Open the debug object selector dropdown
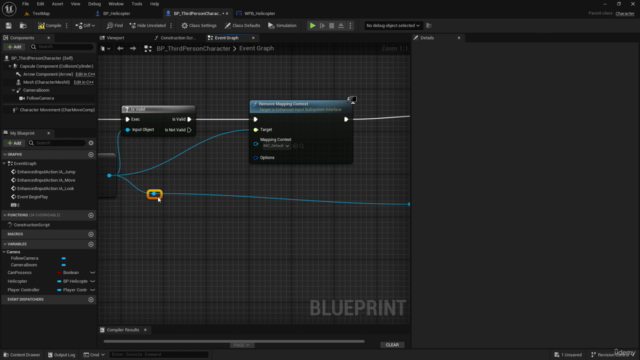Screen dimensions: 640x360 393,25
